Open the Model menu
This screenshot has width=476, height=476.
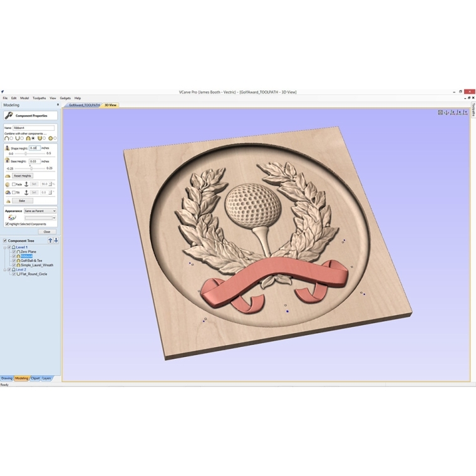tap(24, 98)
